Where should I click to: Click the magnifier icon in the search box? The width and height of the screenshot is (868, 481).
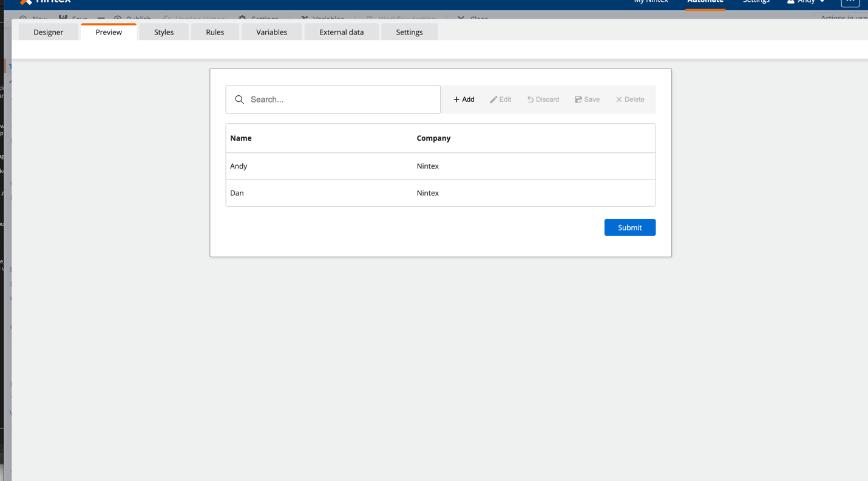[x=239, y=99]
